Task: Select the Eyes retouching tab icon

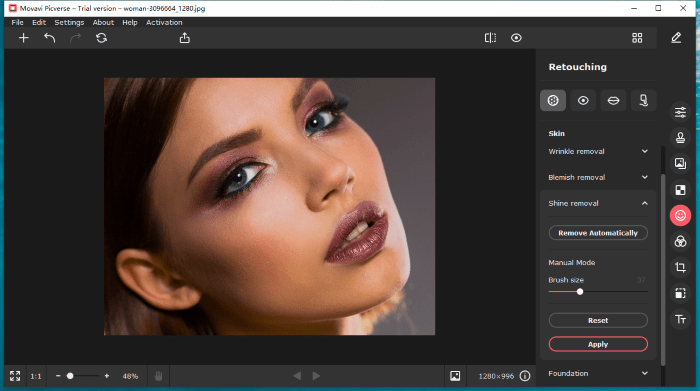Action: 583,100
